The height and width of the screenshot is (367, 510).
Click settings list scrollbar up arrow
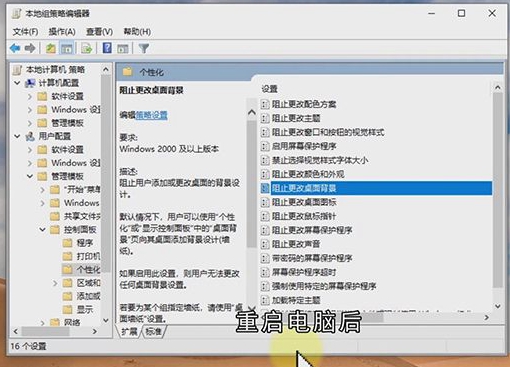[498, 88]
